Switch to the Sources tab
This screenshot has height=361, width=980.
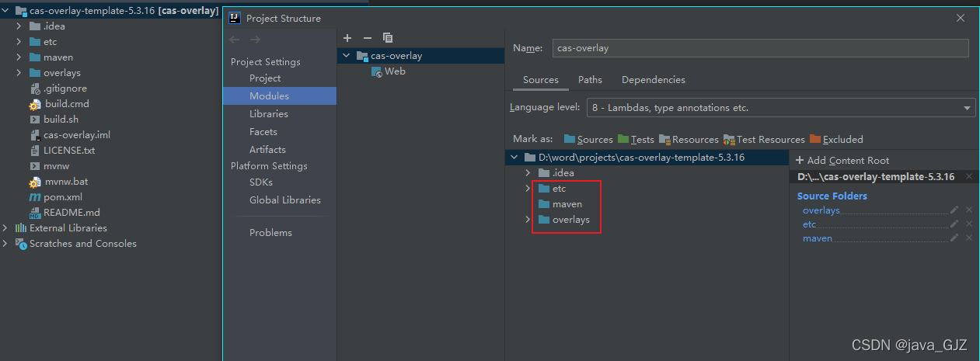click(x=541, y=80)
